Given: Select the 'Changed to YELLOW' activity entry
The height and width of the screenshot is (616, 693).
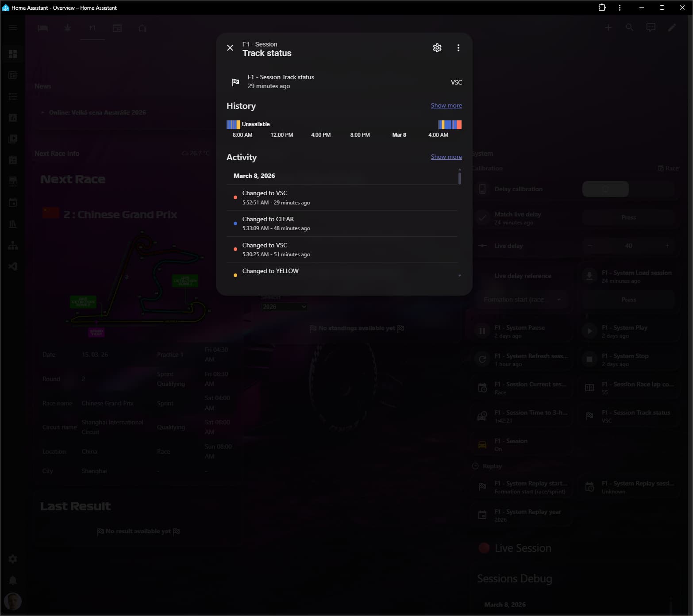Looking at the screenshot, I should (342, 272).
